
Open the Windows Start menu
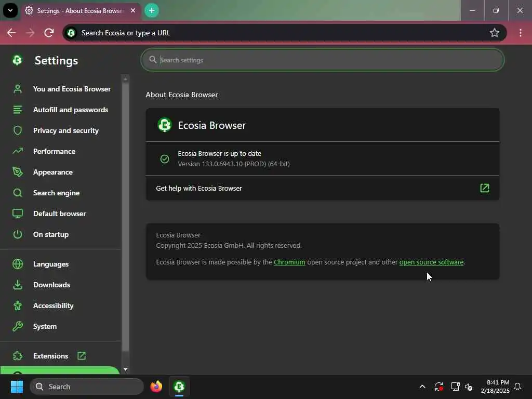tap(17, 387)
